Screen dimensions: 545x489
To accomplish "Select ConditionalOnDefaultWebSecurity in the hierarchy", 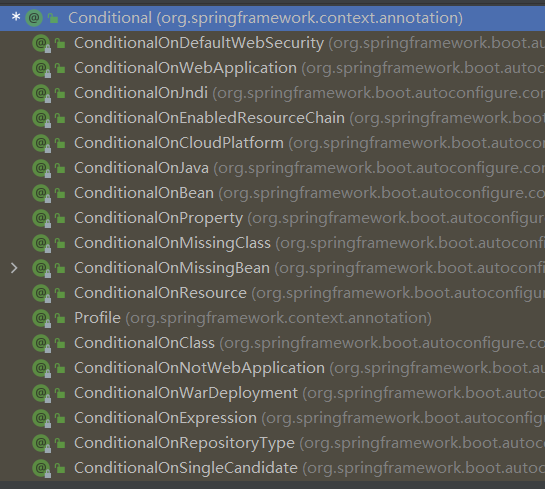I will 272,43.
